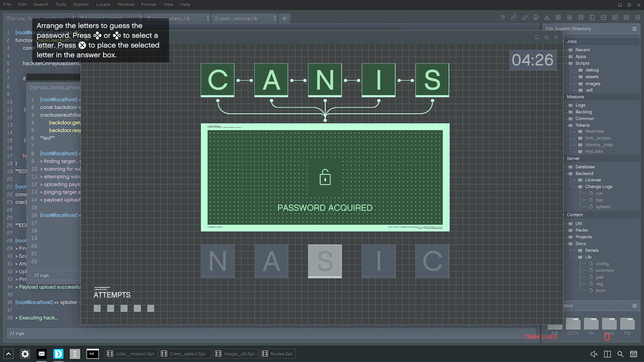Expand the Scripts folder in the tree
Screen dimensions: 644x362
582,63
